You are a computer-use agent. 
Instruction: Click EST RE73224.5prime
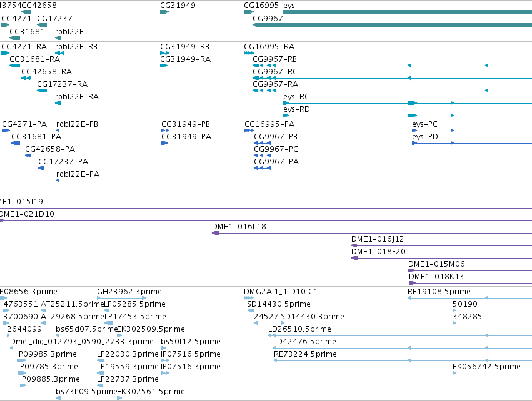(x=305, y=355)
